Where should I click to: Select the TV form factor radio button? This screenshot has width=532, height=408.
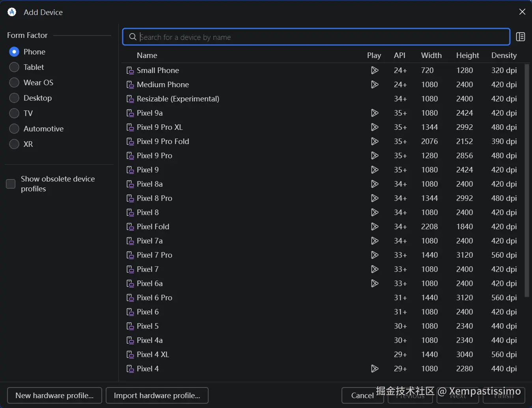tap(14, 113)
